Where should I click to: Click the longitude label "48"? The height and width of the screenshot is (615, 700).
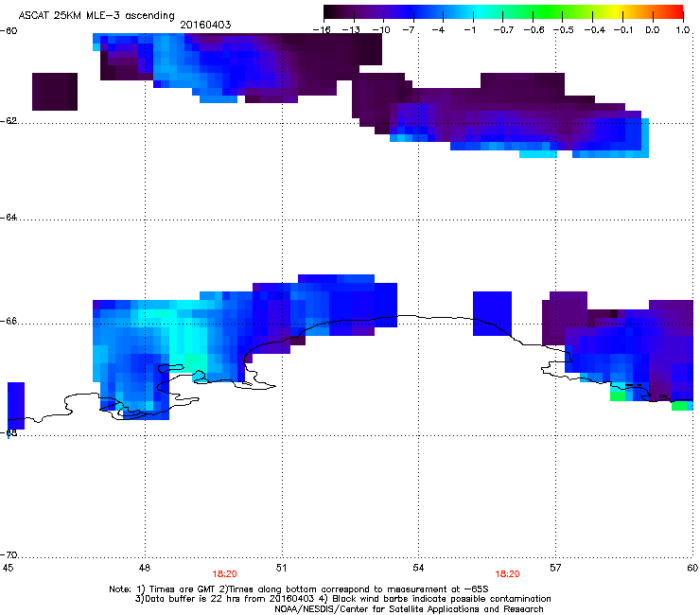tap(144, 568)
